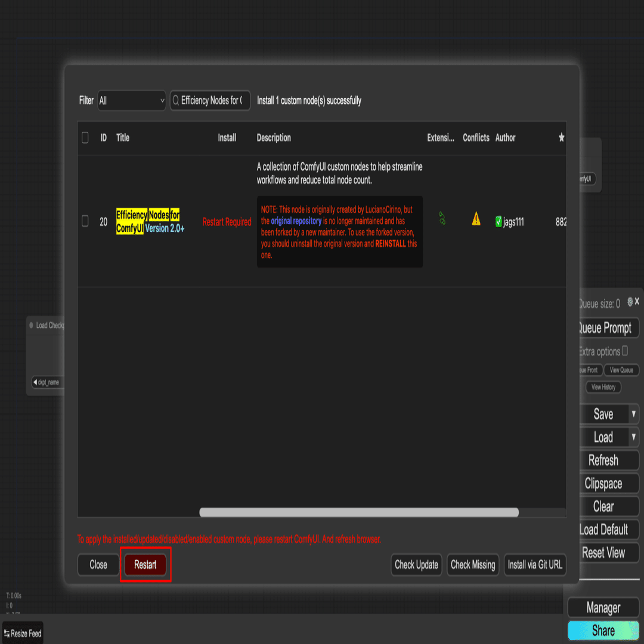Click the Load Checkpoint node title dot
The image size is (644, 644).
31,326
